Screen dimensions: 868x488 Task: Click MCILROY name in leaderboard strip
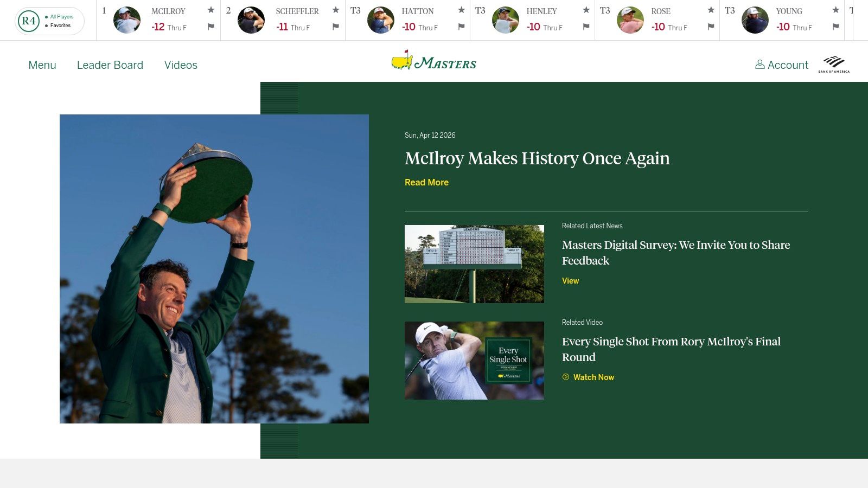(x=168, y=11)
